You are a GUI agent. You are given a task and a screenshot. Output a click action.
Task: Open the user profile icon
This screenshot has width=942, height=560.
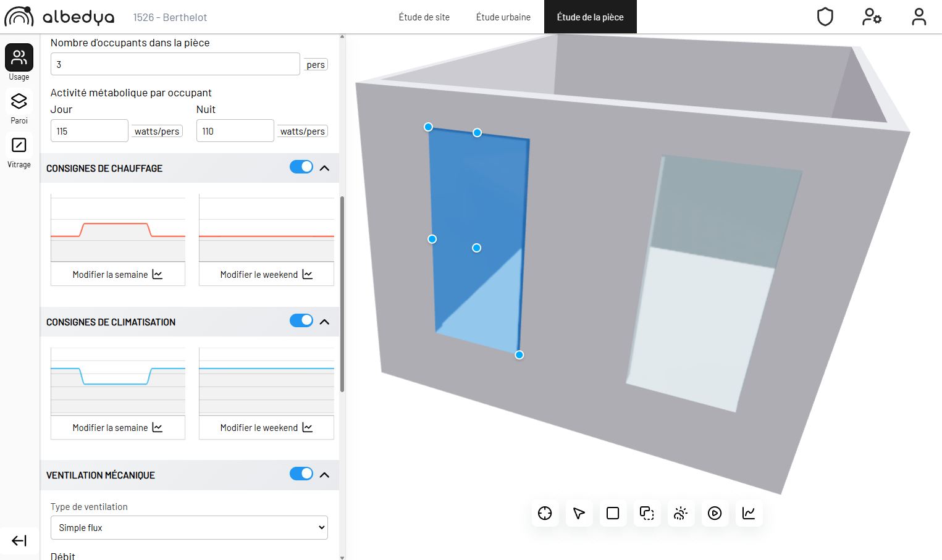tap(919, 17)
